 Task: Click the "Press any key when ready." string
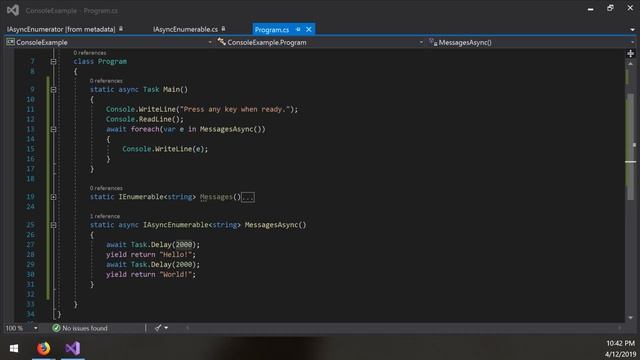coord(235,109)
